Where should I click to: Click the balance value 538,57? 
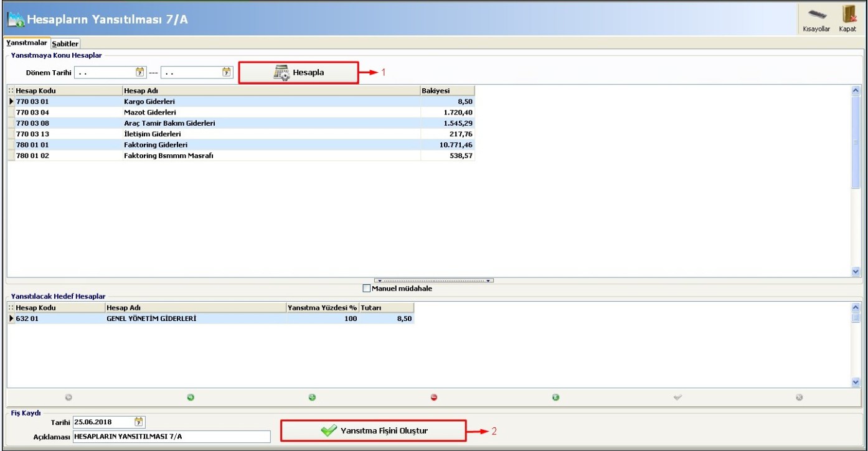(461, 156)
